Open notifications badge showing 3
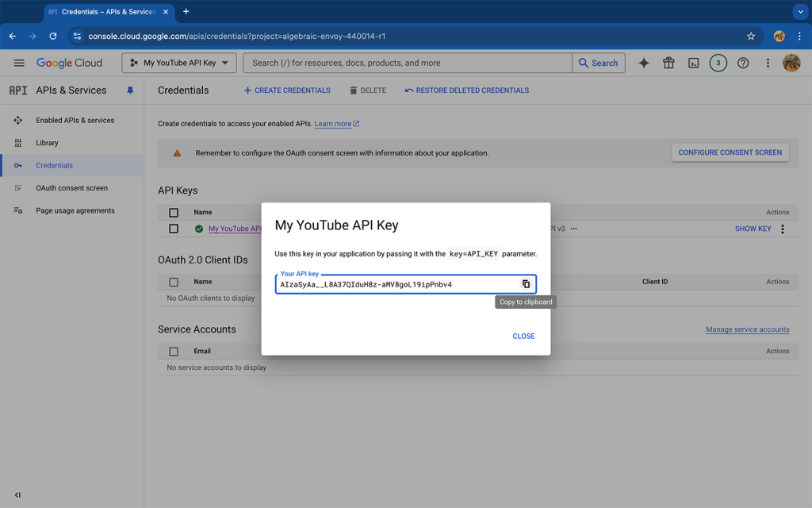Image resolution: width=812 pixels, height=508 pixels. point(718,63)
